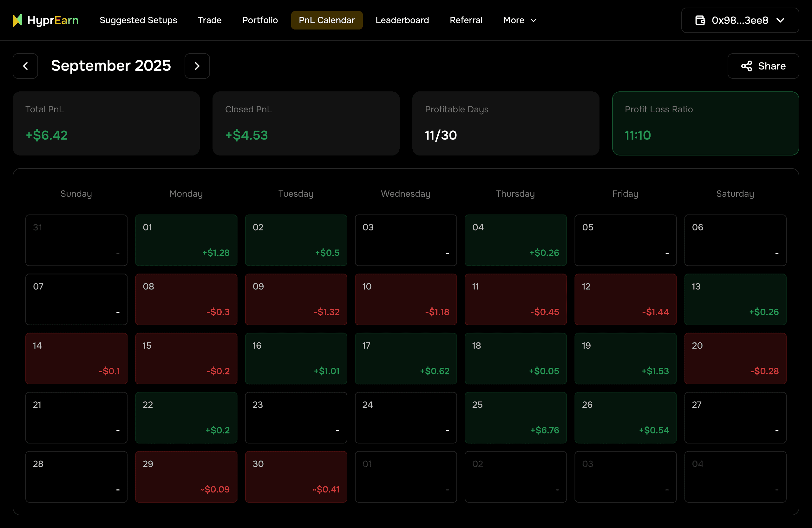Screen dimensions: 812x528
Task: Open the More menu dropdown
Action: pyautogui.click(x=520, y=20)
